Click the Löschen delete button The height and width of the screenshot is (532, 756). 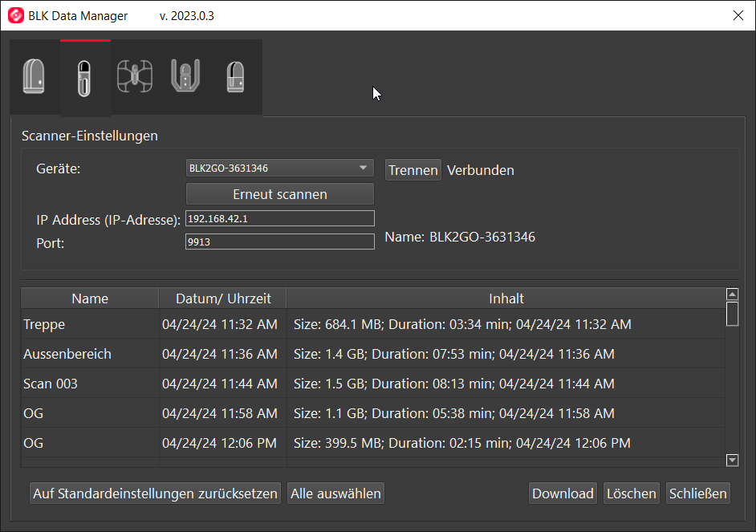[631, 493]
